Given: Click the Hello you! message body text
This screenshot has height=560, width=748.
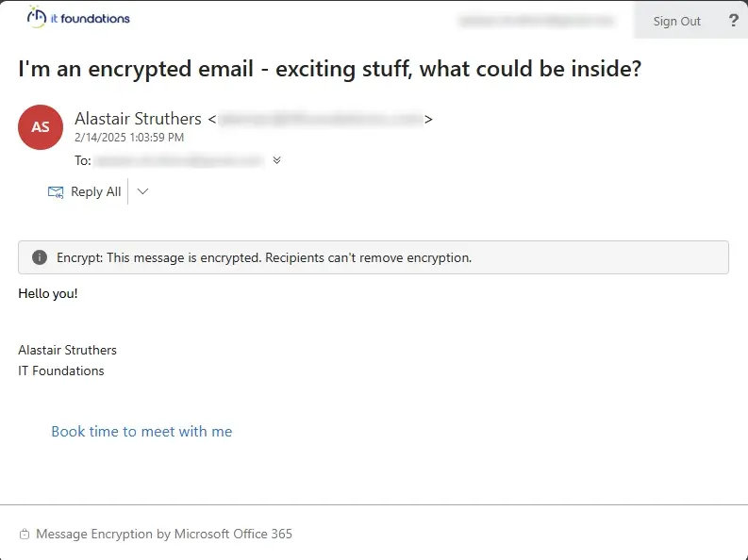Looking at the screenshot, I should click(x=48, y=293).
